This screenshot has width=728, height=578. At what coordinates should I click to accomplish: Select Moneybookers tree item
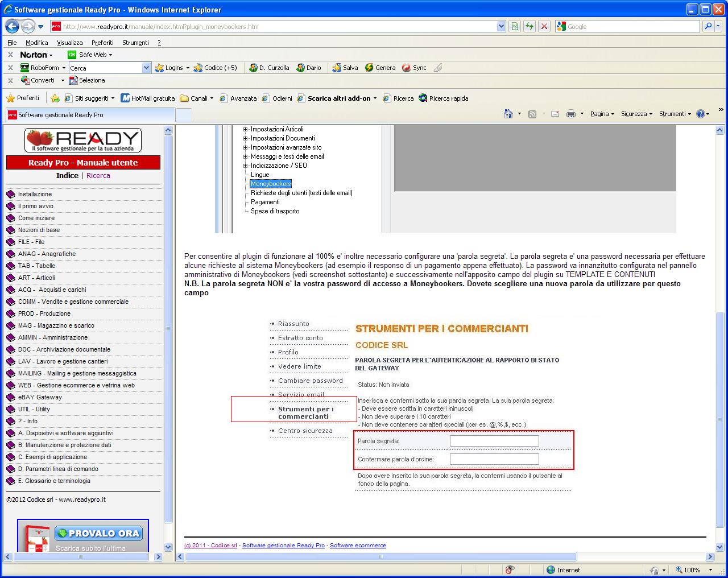[271, 184]
